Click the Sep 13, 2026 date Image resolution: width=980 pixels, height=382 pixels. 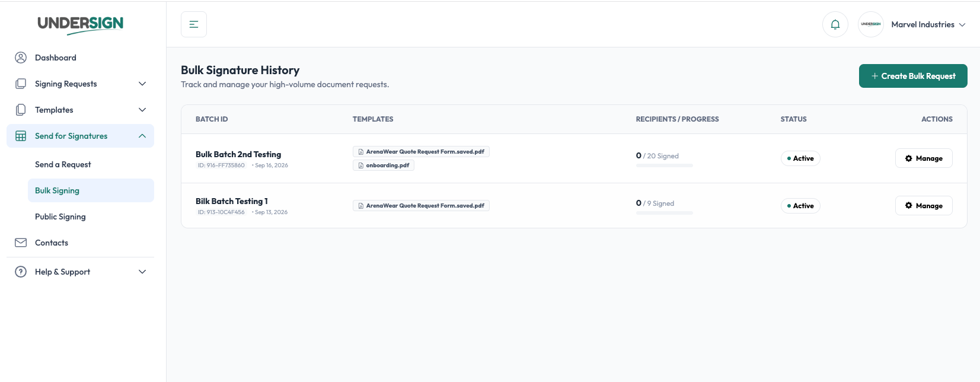point(271,212)
